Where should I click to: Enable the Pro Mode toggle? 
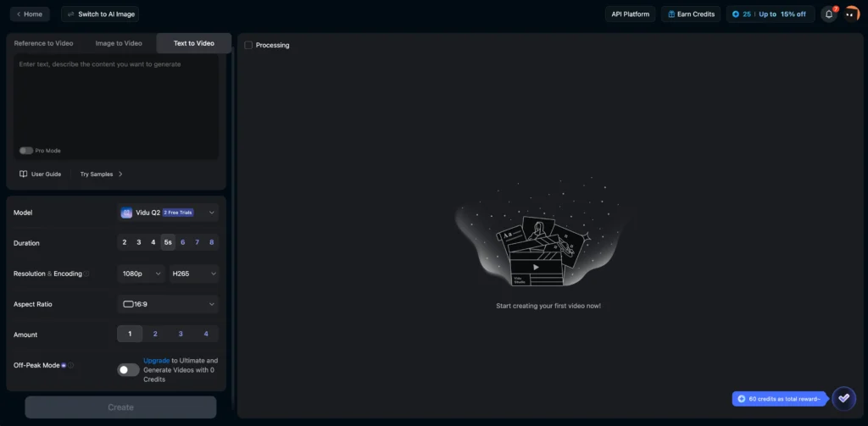tap(26, 151)
